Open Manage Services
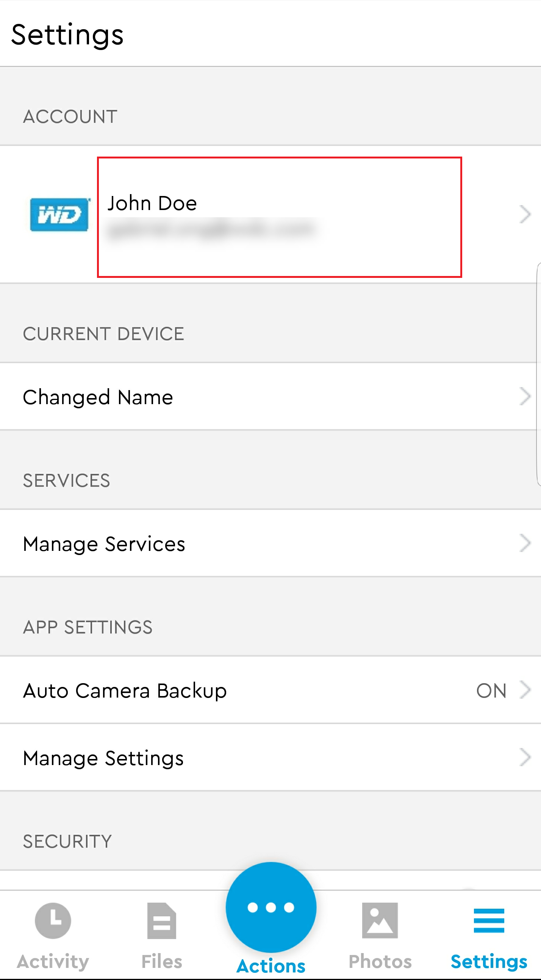The image size is (541, 980). 270,543
